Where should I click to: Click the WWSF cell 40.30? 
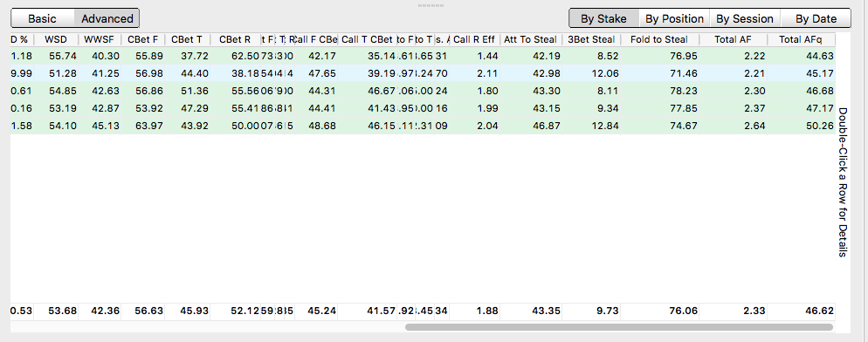(99, 56)
